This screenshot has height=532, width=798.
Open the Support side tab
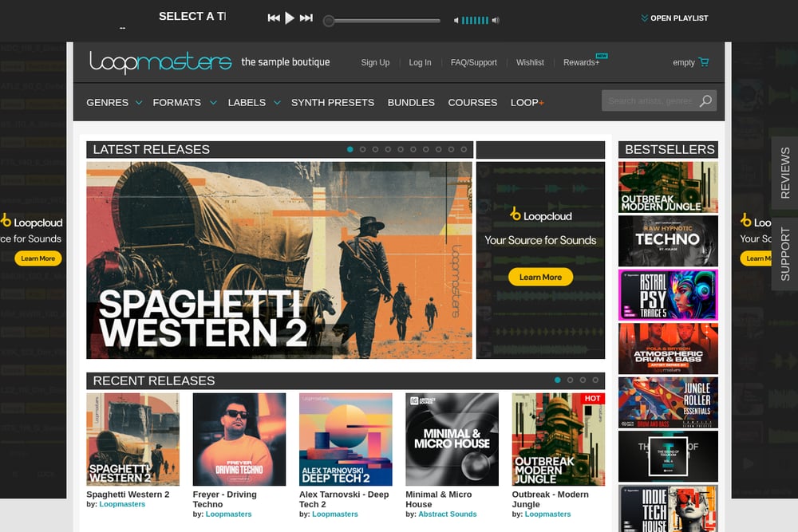point(784,254)
